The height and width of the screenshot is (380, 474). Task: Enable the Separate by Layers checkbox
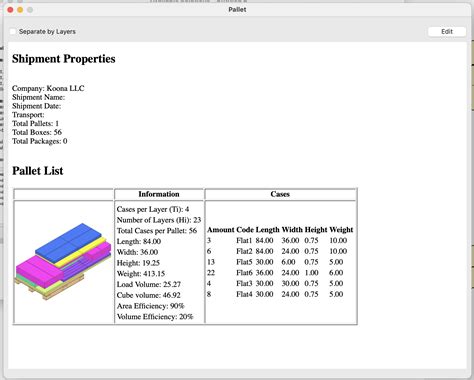(13, 32)
